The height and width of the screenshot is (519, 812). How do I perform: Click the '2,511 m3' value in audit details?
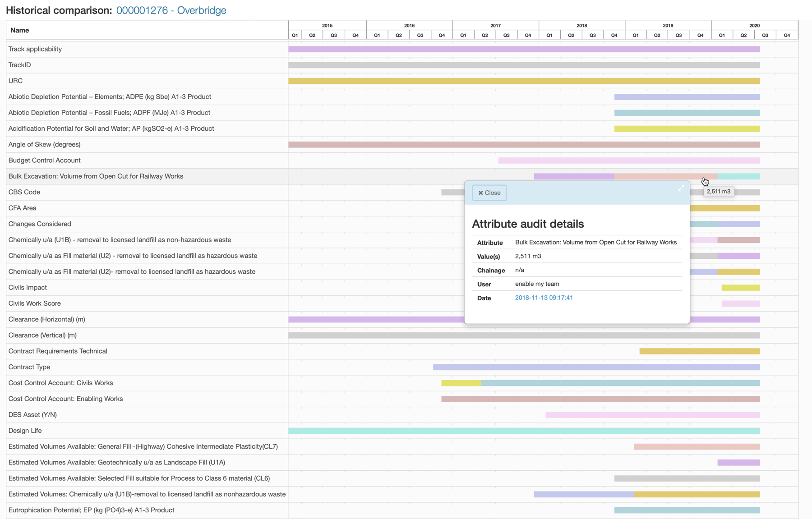tap(528, 256)
